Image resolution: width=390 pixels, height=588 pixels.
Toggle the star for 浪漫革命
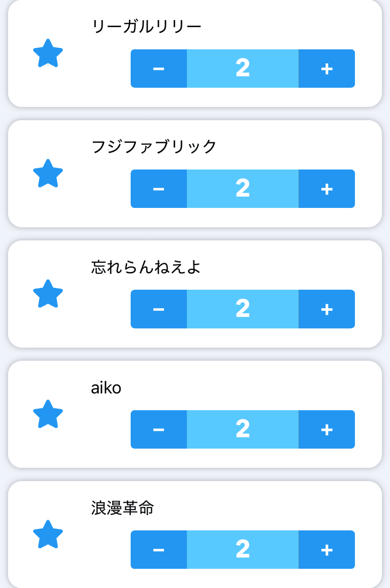[x=48, y=535]
